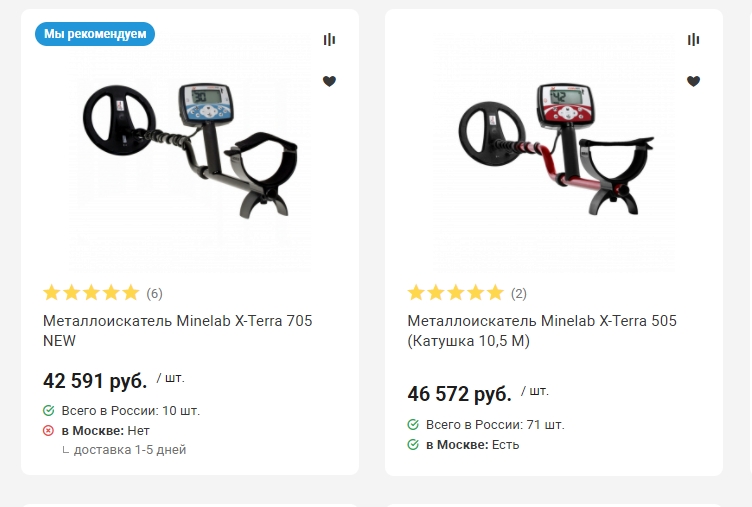Click green check next to Москве: Есть
Screen dimensions: 752x507
pyautogui.click(x=413, y=444)
